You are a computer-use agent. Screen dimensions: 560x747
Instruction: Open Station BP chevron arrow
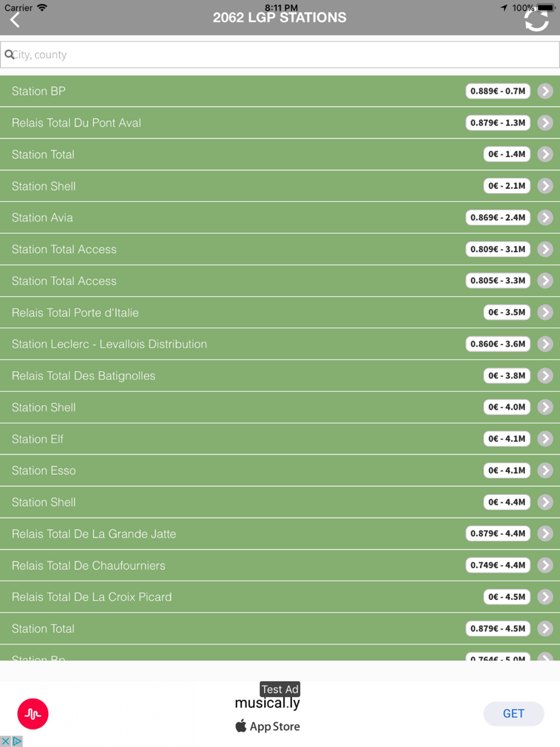click(x=545, y=91)
